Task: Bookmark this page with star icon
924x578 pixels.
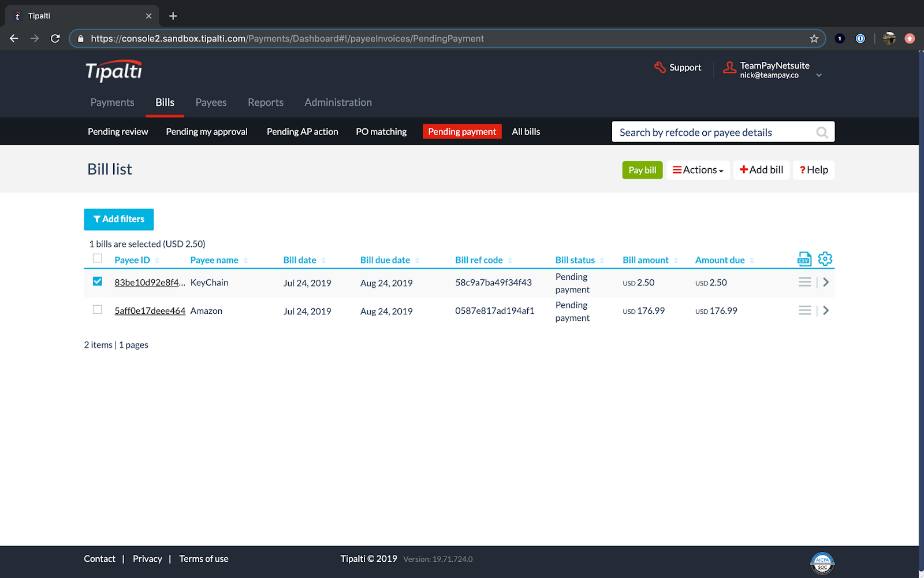Action: coord(814,39)
